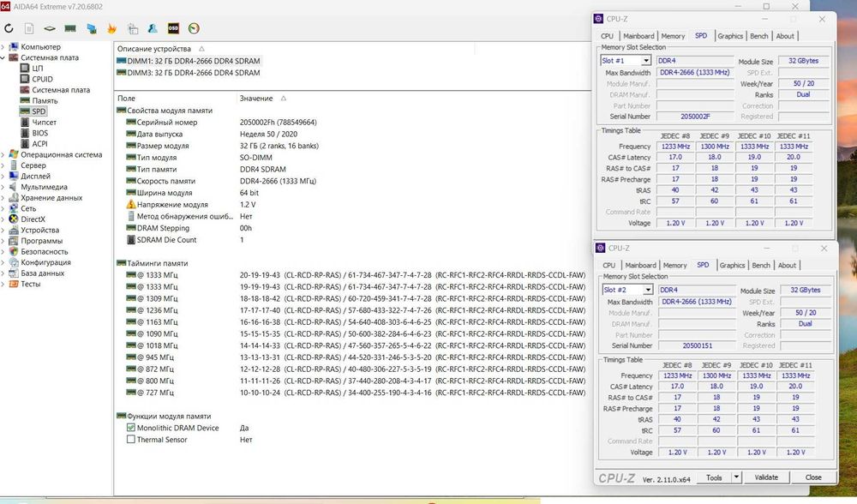Expand the Хранение данных tree node

click(3, 198)
